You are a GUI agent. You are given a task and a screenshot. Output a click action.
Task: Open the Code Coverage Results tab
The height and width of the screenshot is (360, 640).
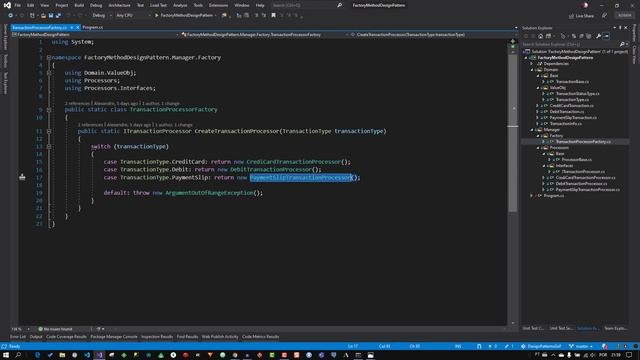(66, 337)
